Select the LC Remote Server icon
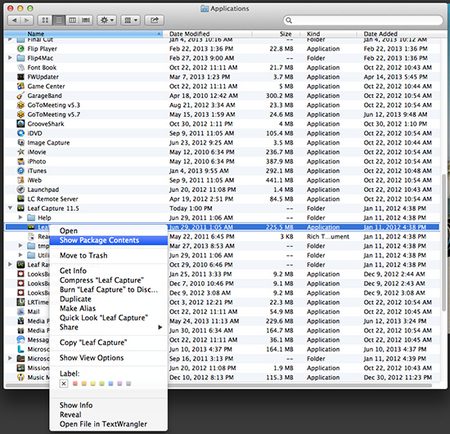The image size is (450, 434). [x=21, y=199]
